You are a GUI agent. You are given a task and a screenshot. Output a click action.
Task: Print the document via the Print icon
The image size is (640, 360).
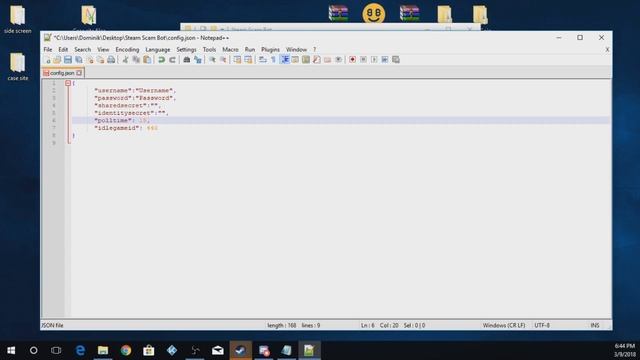tap(111, 60)
